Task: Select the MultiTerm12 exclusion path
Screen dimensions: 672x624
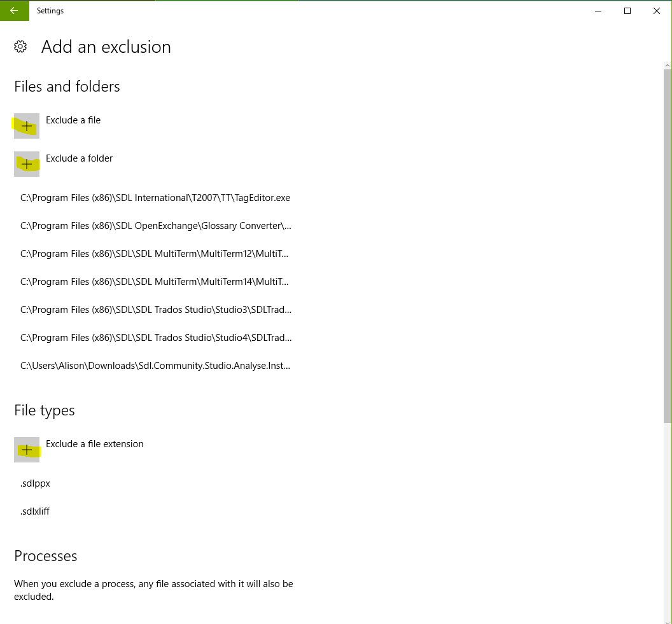Action: click(x=154, y=254)
